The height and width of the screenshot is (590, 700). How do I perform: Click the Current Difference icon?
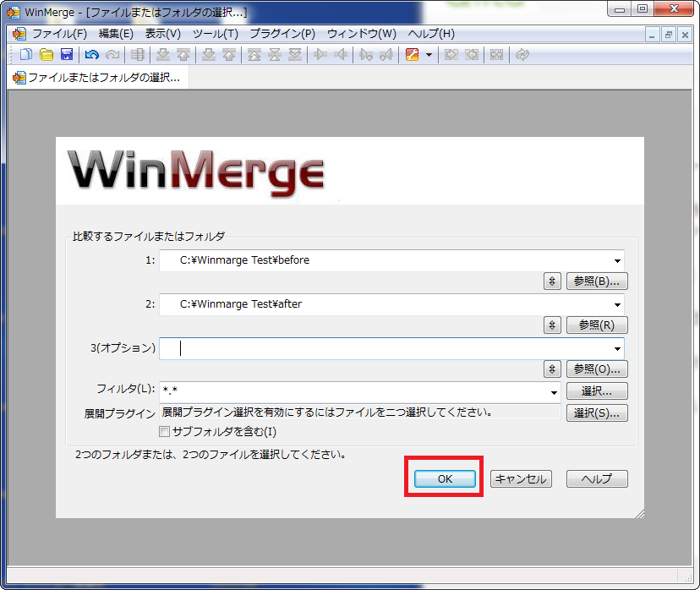(x=275, y=54)
